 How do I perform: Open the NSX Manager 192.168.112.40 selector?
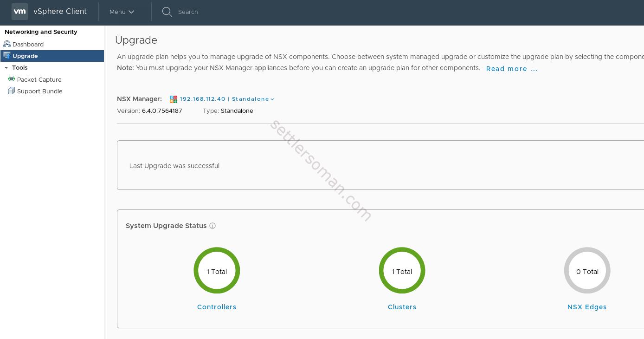227,99
